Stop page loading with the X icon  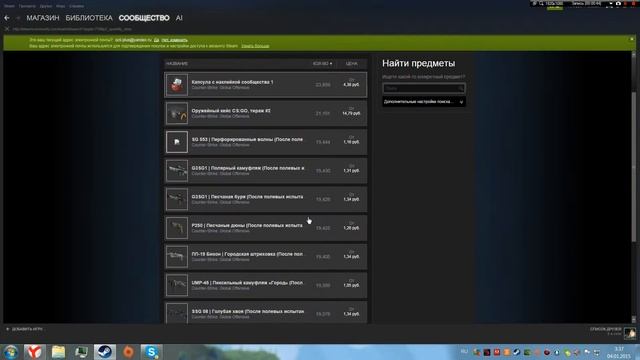tap(7, 29)
